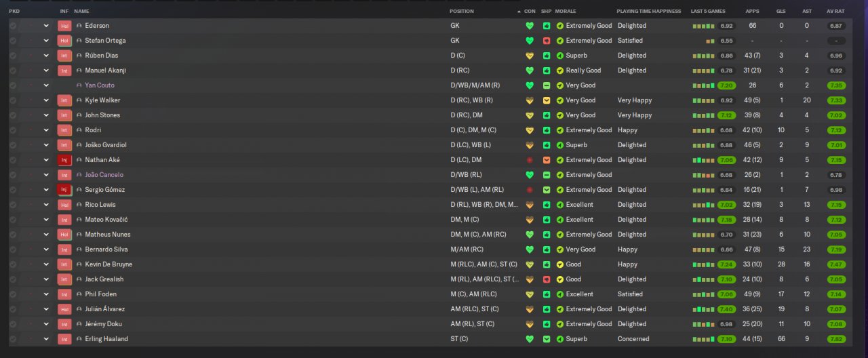Expand Jérémy Doku's row chevron
Viewport: 868px width, 358px height.
click(x=46, y=324)
